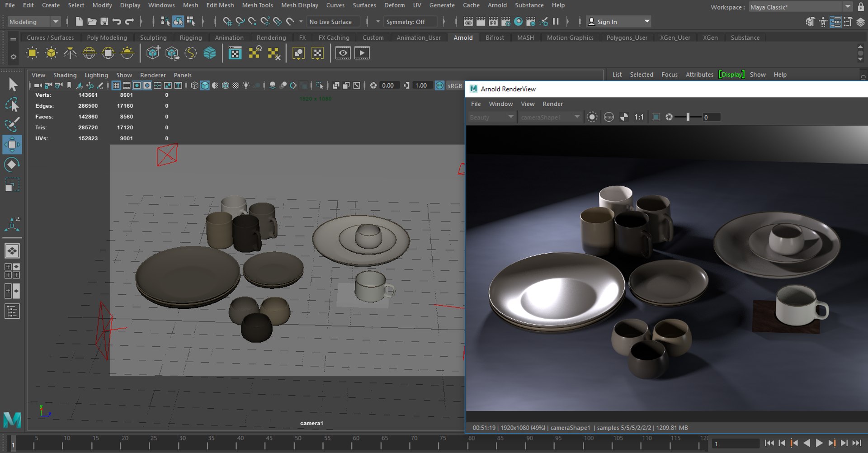This screenshot has height=453, width=868.
Task: Open the cameraShape1 dropdown in RenderView
Action: [550, 117]
